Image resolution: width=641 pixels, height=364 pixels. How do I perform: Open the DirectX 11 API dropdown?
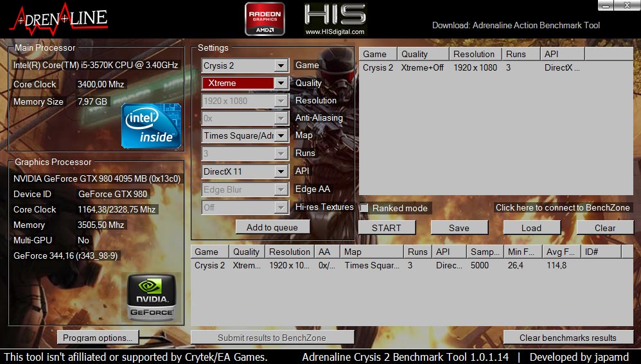(281, 171)
